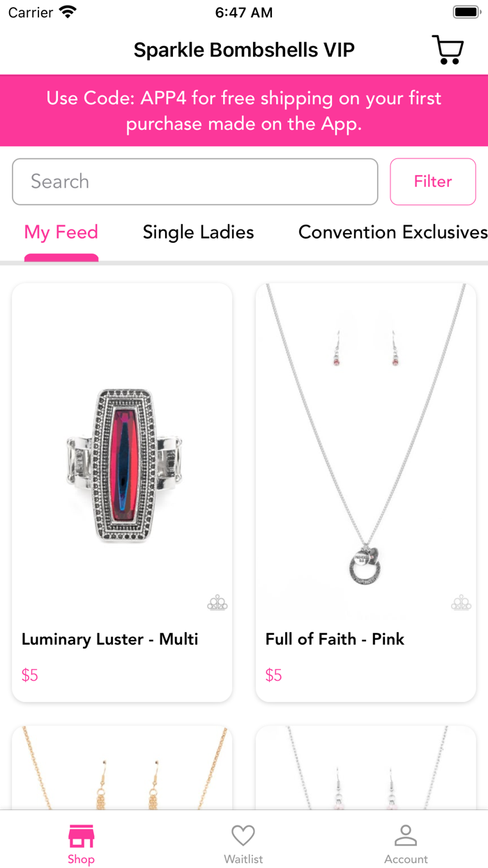Open the Convention Exclusives tab

[392, 232]
